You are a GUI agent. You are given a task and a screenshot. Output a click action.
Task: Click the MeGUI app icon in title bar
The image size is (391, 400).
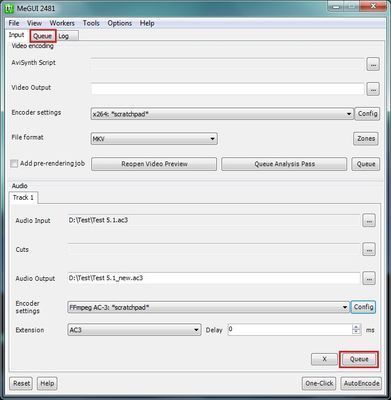(9, 8)
